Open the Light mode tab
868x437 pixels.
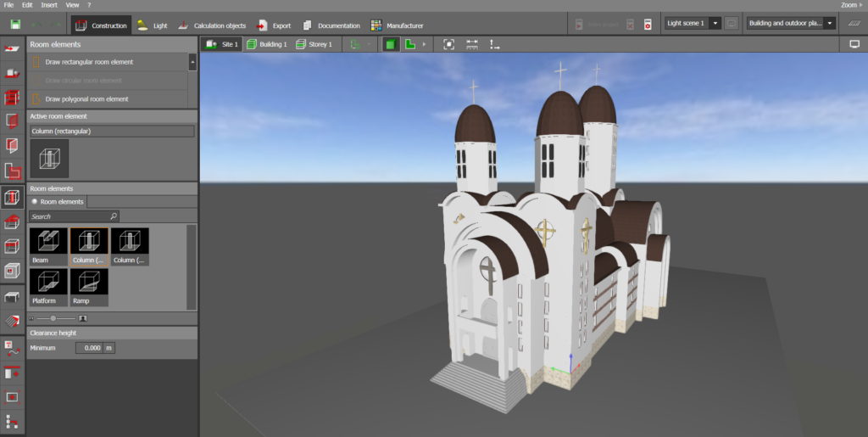153,25
